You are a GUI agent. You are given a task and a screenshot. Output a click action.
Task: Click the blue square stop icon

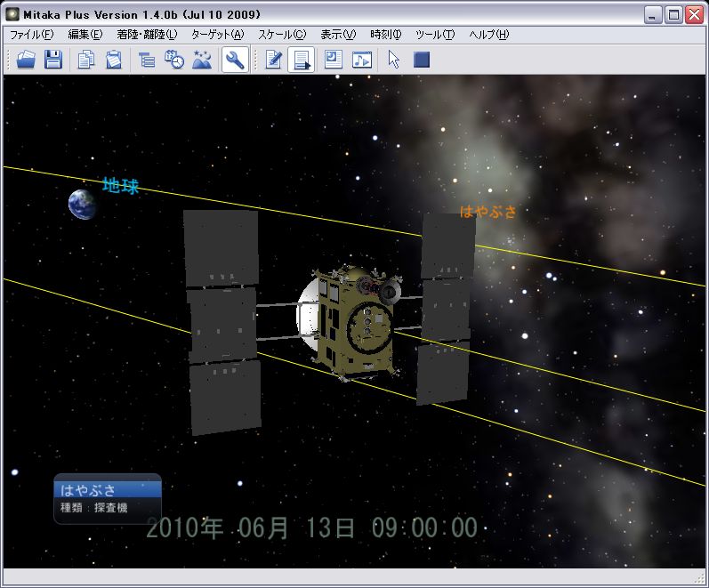point(422,60)
